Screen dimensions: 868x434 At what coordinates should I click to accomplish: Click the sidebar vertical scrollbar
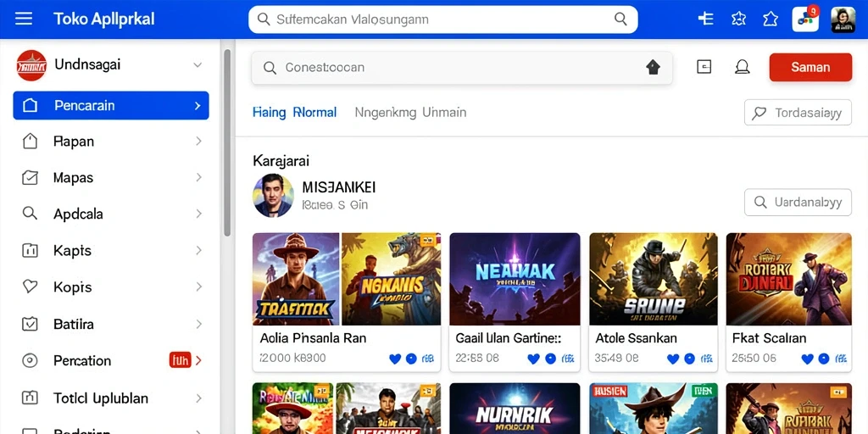(x=227, y=142)
